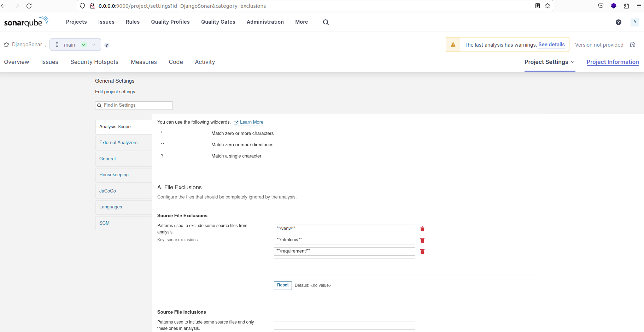644x332 pixels.
Task: Click the empty new exclusion pattern field
Action: pos(345,263)
